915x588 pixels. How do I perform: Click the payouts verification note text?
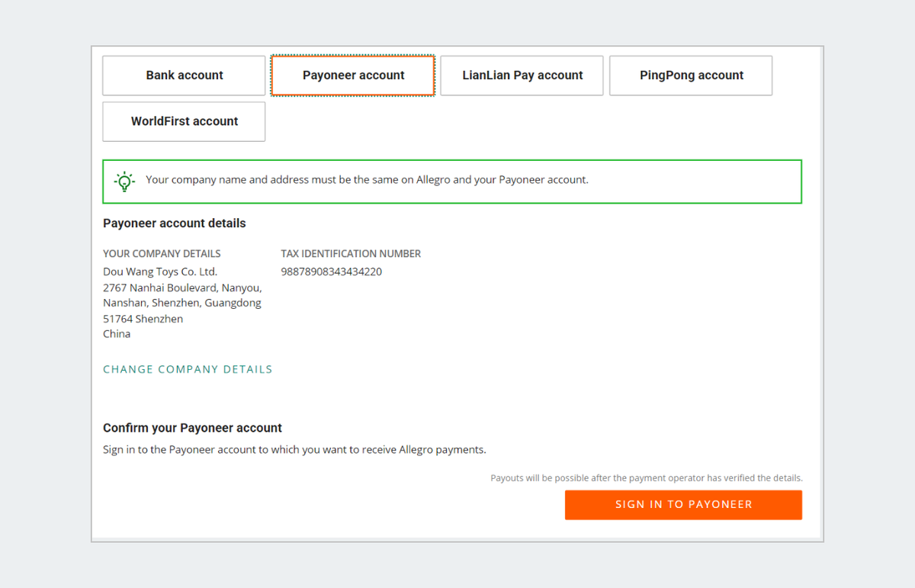[x=646, y=478]
